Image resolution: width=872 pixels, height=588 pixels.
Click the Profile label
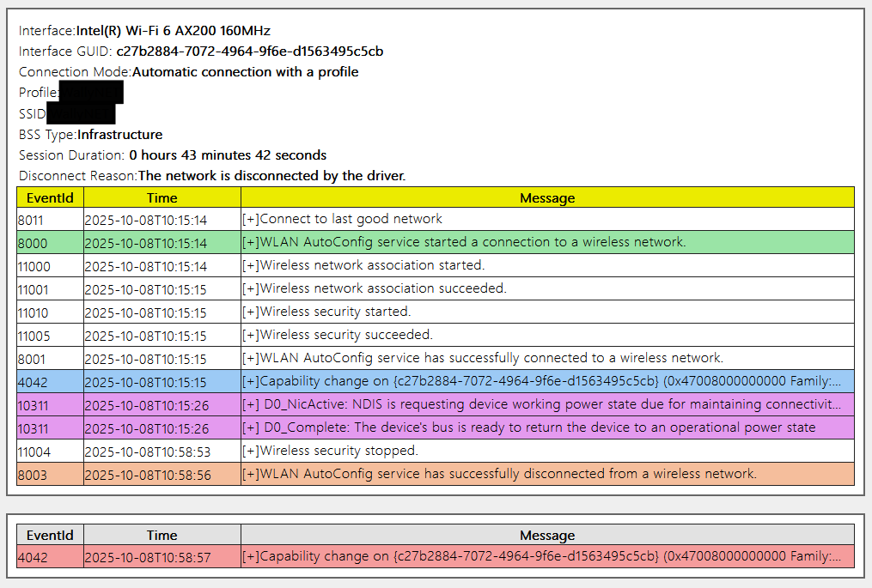(x=39, y=92)
